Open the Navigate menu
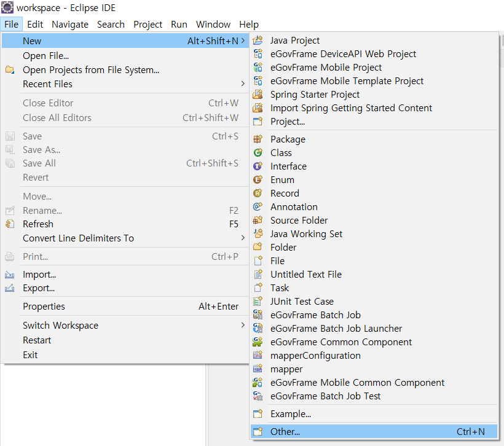 coord(70,25)
